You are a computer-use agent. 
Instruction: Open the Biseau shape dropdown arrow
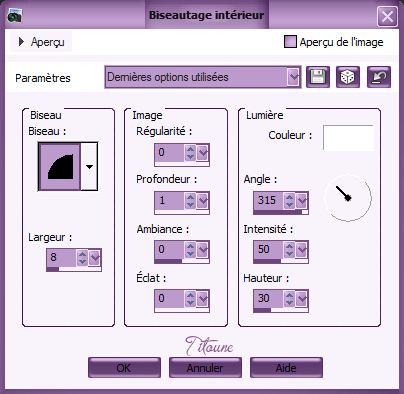pos(89,166)
